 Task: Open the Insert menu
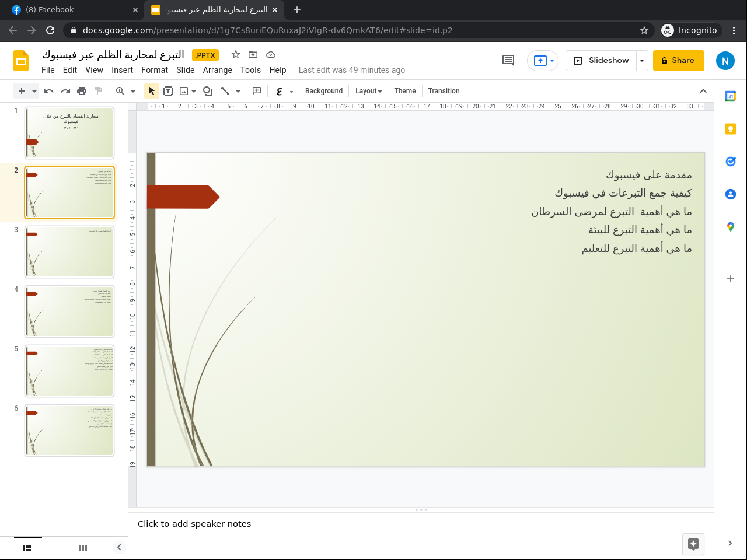(123, 70)
